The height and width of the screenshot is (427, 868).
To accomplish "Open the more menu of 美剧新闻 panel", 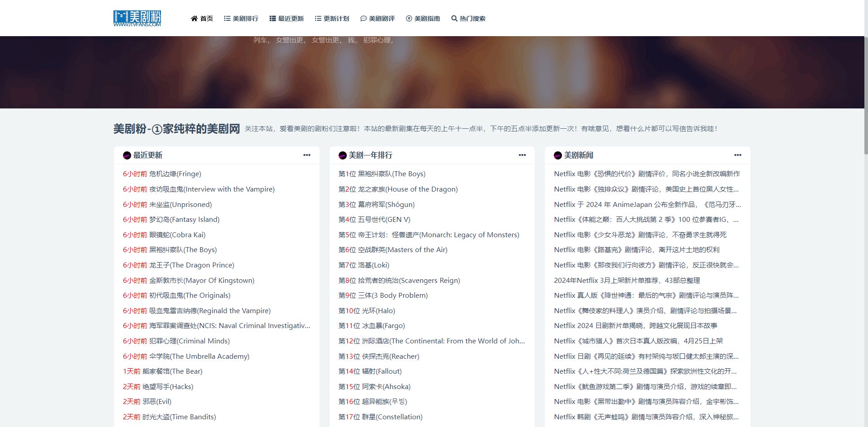I will (738, 155).
